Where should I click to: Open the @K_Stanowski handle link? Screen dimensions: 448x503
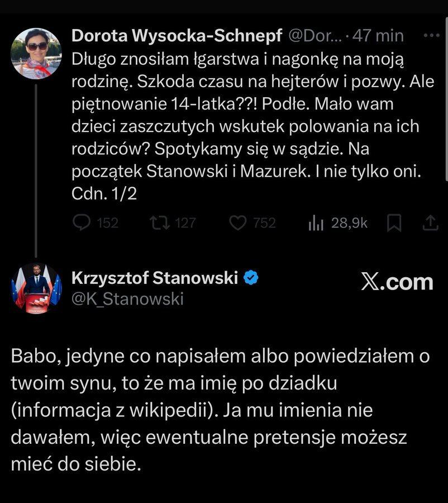[128, 300]
